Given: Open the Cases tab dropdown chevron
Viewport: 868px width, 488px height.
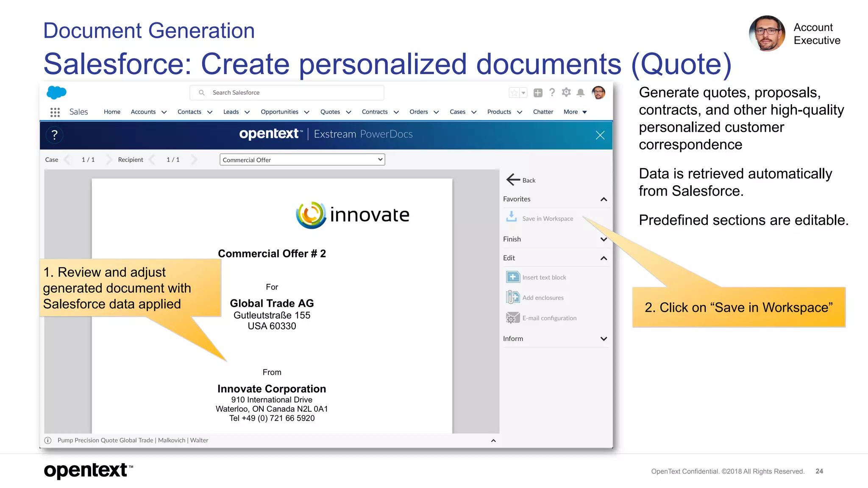Looking at the screenshot, I should pos(474,112).
